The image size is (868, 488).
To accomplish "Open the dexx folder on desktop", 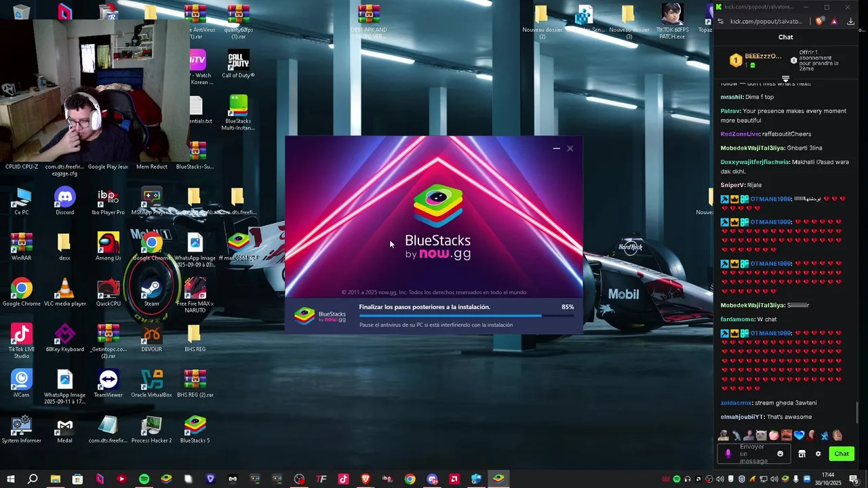I will 65,247.
